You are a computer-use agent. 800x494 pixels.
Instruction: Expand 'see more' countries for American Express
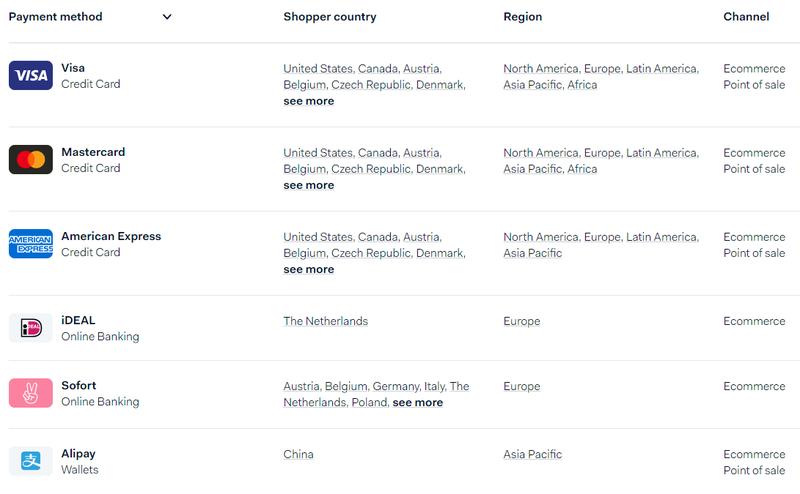[308, 269]
